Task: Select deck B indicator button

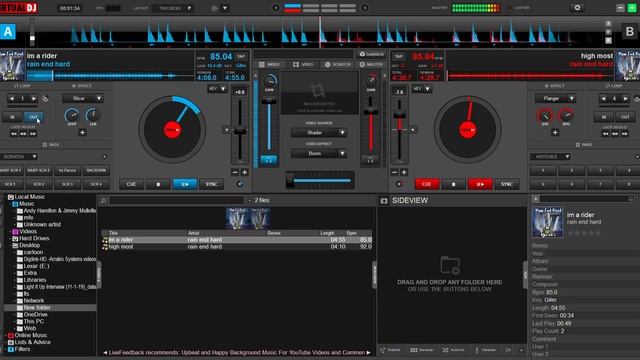Action: [x=629, y=31]
